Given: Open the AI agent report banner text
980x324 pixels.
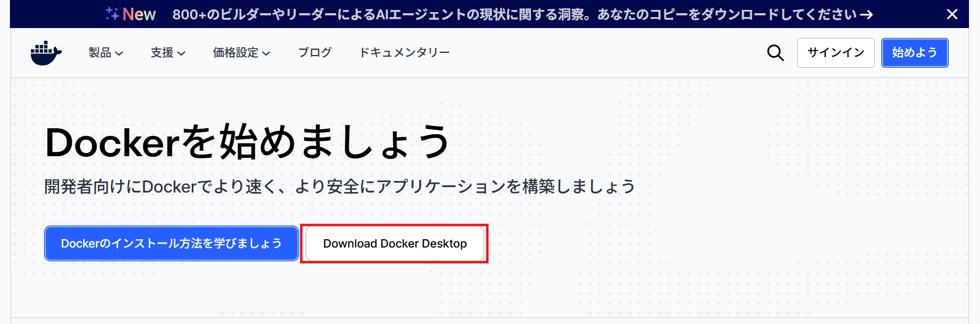Looking at the screenshot, I should (x=514, y=14).
